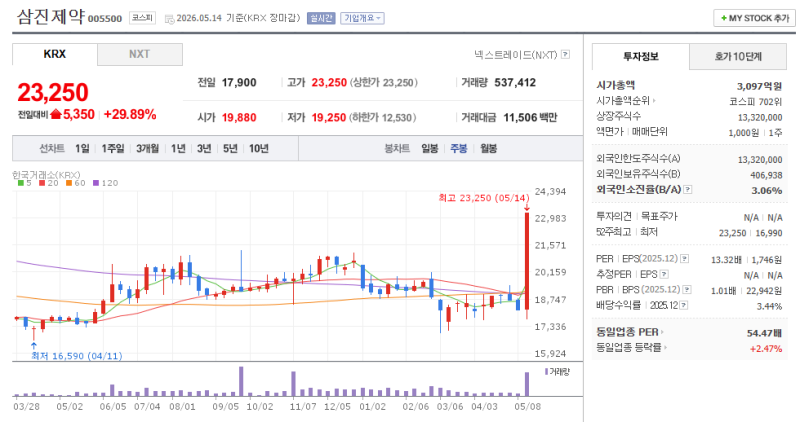Screen dimensions: 800x422
Task: Select the 10년 line chart period
Action: point(259,148)
